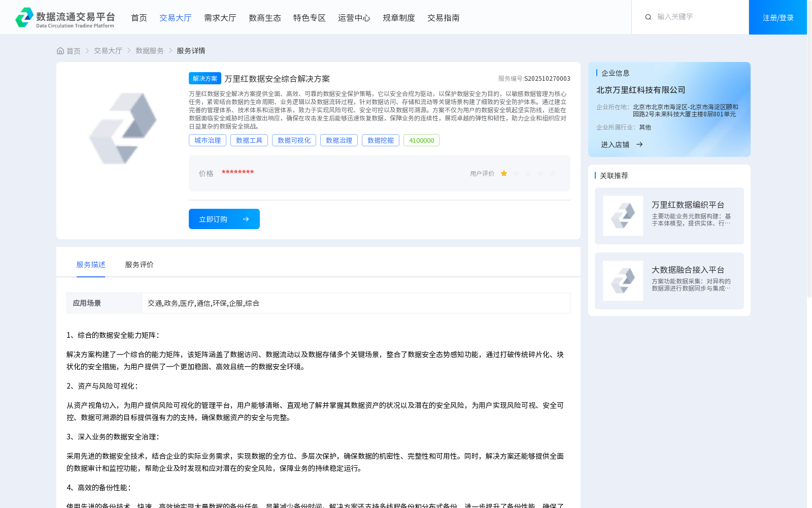812x508 pixels.
Task: Open the 需求大厅 menu item
Action: point(220,18)
